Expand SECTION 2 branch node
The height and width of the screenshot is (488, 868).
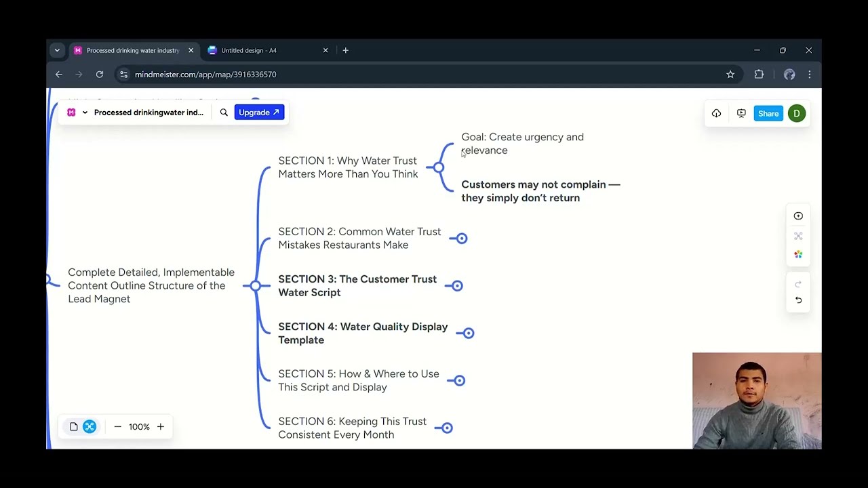click(462, 239)
